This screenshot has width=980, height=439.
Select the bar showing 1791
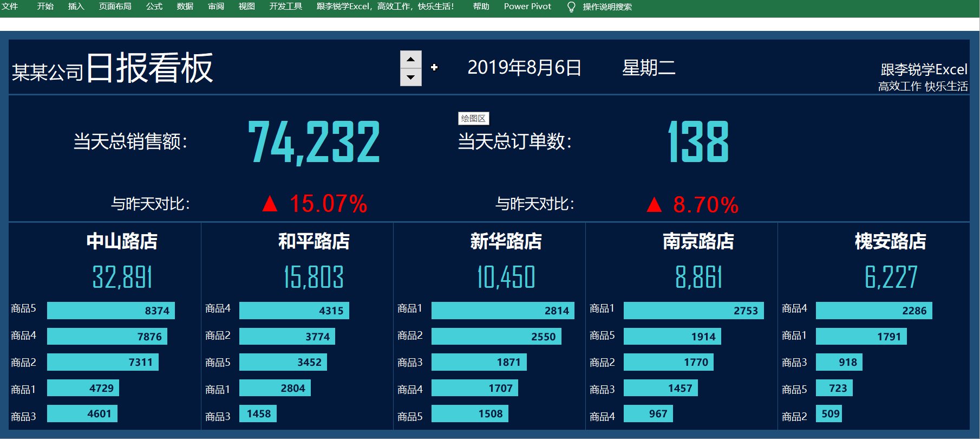[x=861, y=337]
